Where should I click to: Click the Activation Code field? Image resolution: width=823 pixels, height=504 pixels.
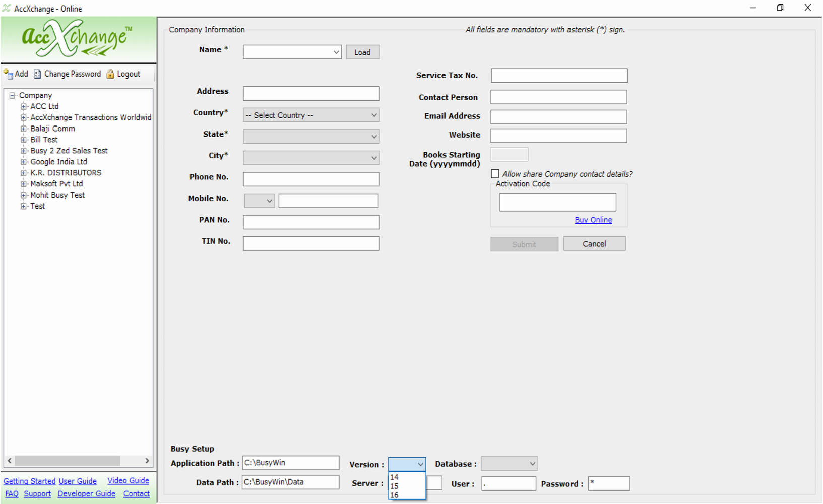(x=558, y=202)
